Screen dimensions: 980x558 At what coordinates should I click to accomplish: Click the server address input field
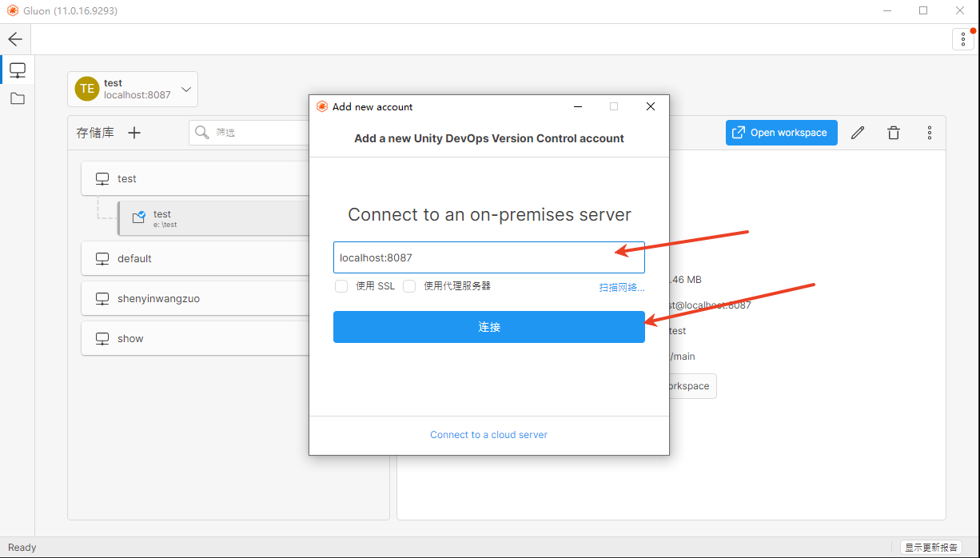point(472,257)
